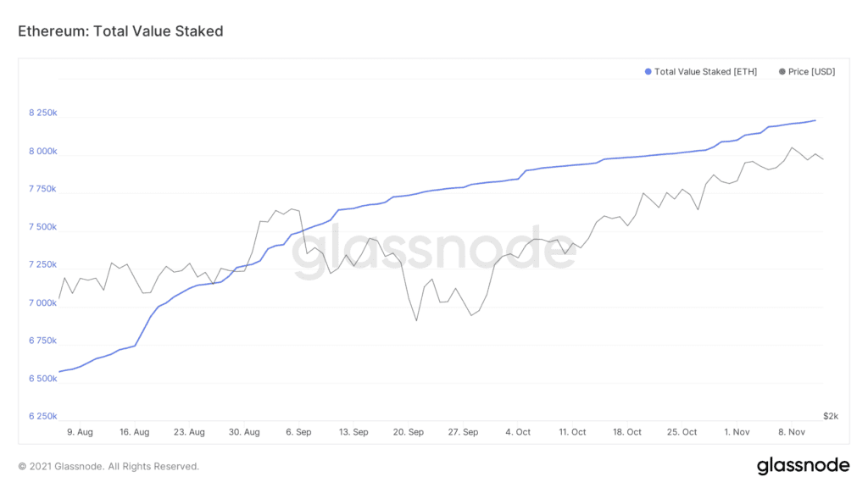Select the 25. Oct date marker
868x488 pixels.
pos(682,432)
